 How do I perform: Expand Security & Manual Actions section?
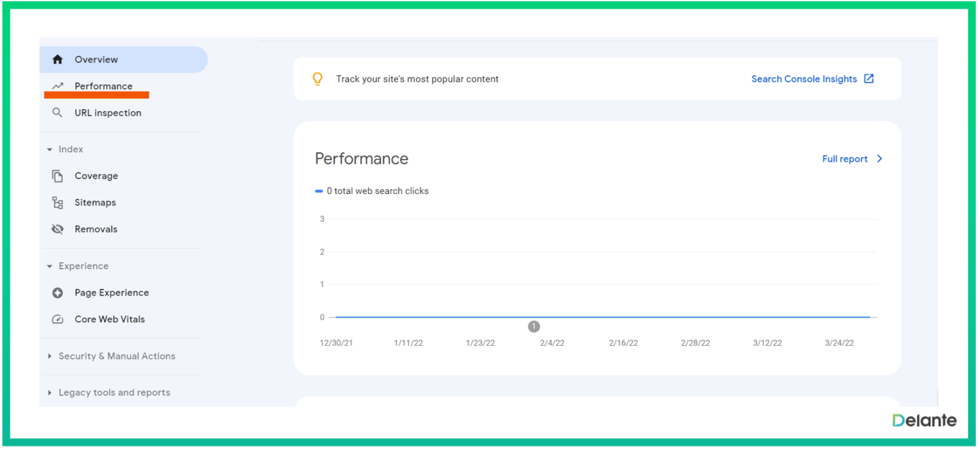click(x=50, y=356)
